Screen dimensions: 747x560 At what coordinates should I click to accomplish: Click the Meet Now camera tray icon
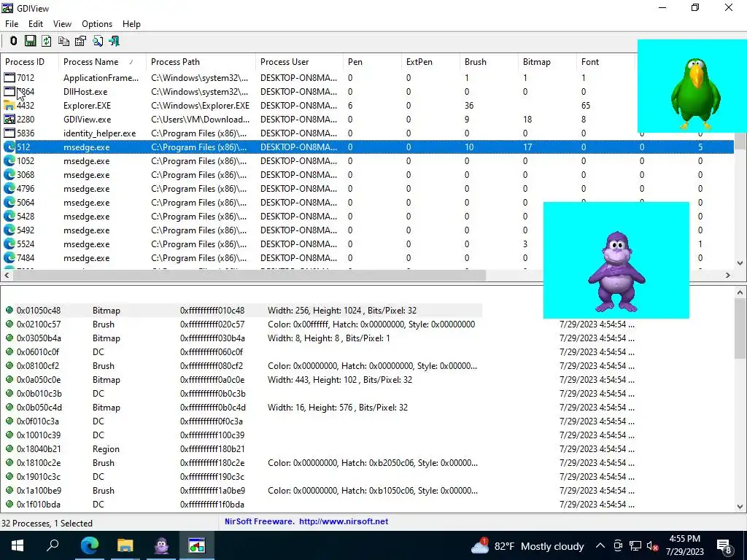pyautogui.click(x=618, y=545)
